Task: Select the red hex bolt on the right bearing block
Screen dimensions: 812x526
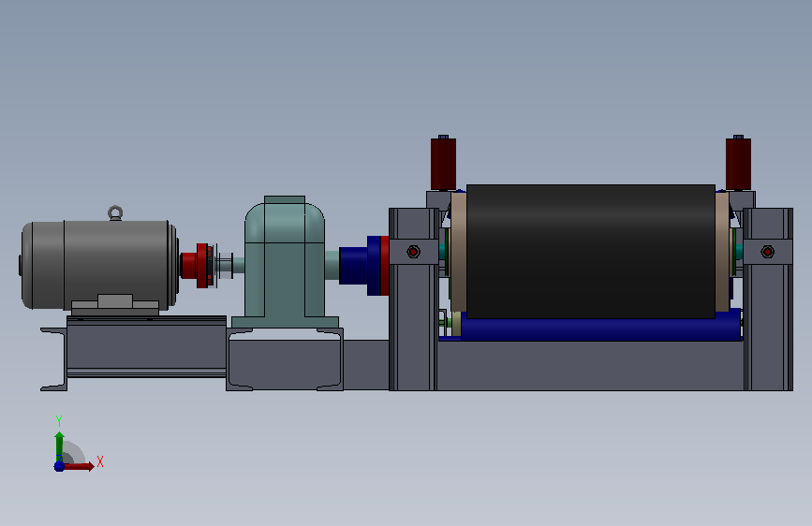Action: click(x=767, y=252)
